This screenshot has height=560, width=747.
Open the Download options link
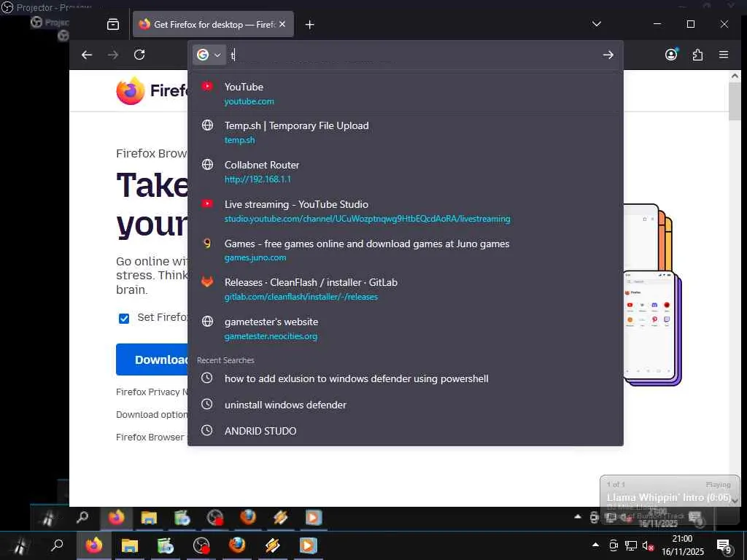pos(152,415)
